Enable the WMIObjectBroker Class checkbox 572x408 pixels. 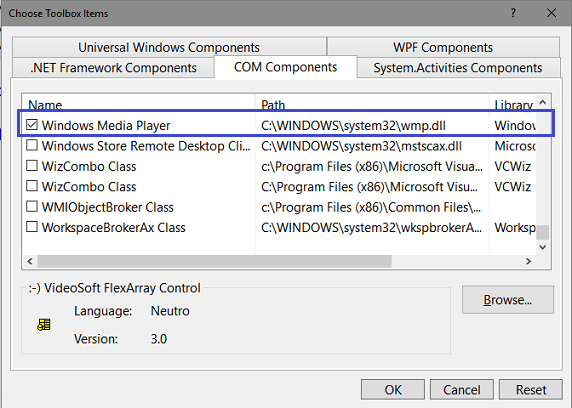coord(32,207)
